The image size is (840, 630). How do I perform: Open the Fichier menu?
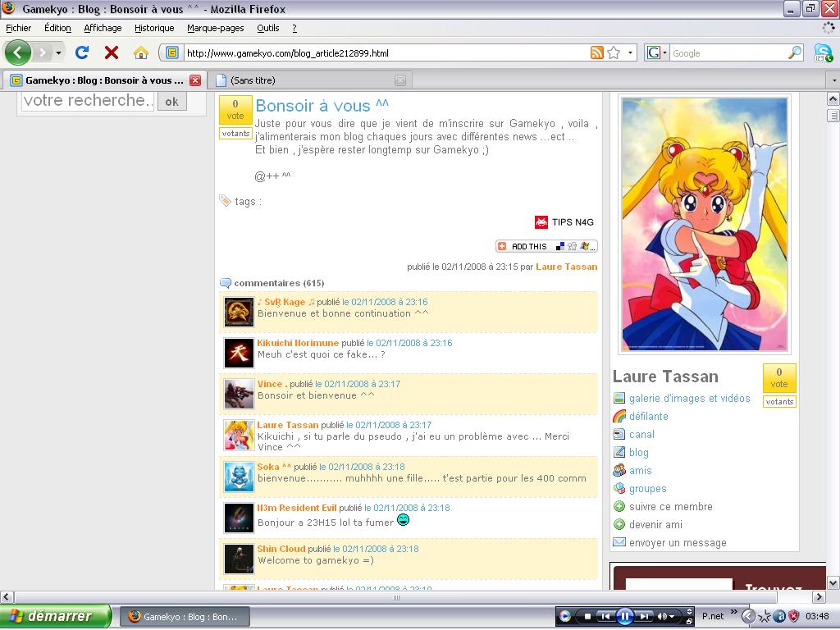coord(18,28)
